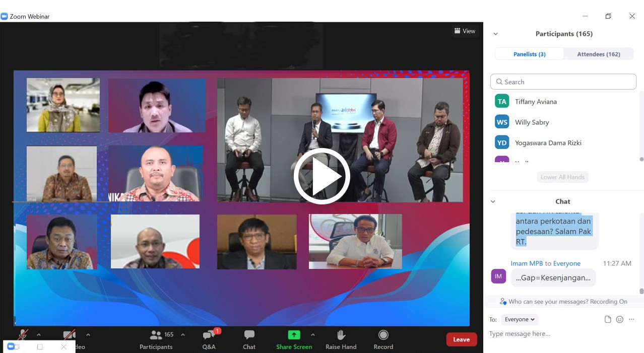Collapse the Participants panel section
This screenshot has height=353, width=644.
(495, 34)
